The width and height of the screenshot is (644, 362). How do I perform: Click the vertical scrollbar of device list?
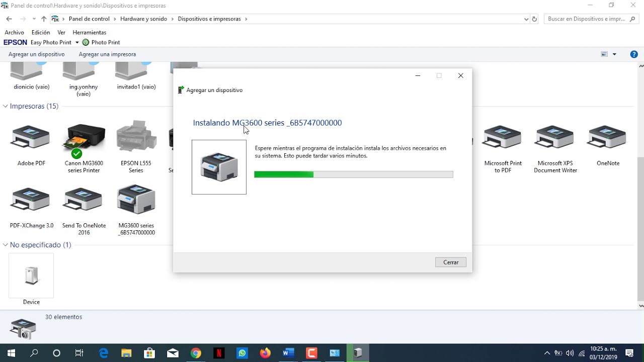pyautogui.click(x=641, y=186)
